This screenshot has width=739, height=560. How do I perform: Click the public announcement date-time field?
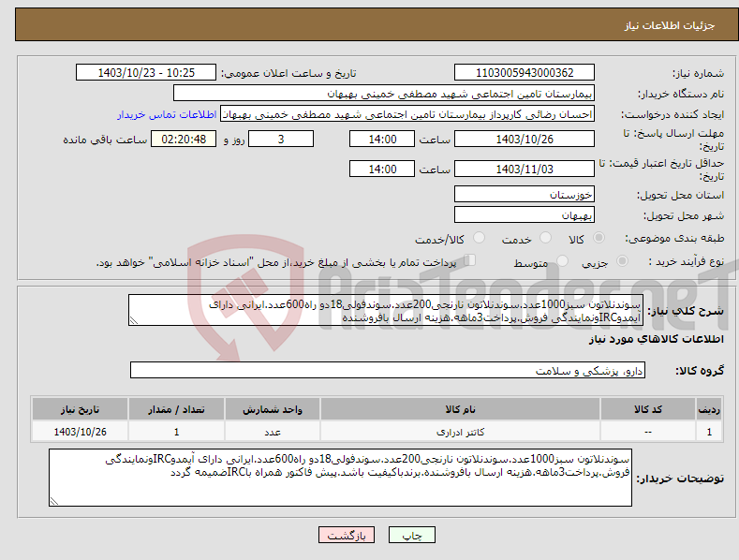coord(146,73)
